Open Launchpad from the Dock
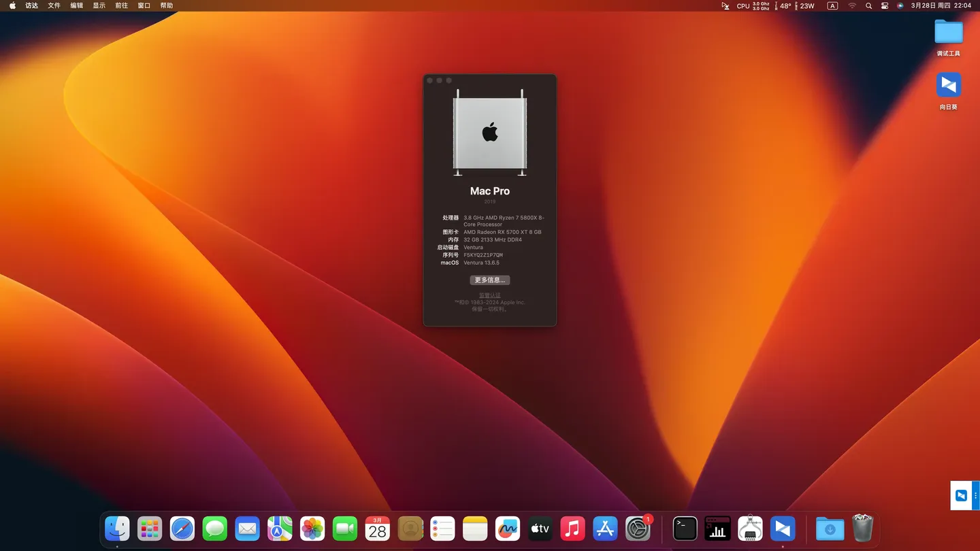 coord(149,529)
